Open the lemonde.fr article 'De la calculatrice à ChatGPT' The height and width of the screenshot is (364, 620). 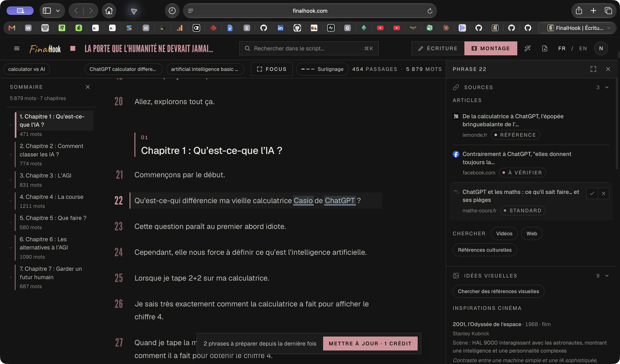tap(513, 120)
